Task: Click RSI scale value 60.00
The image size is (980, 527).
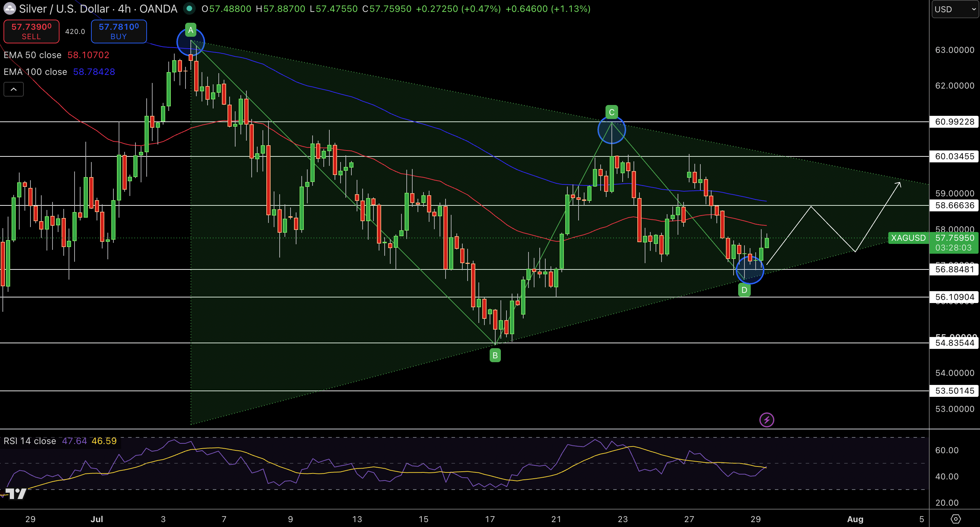Action: [x=947, y=451]
